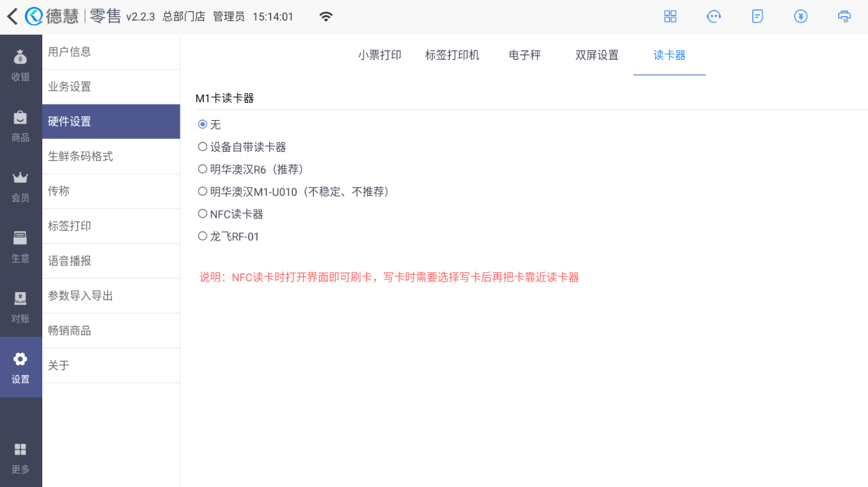Tap the Wi-Fi status icon
The width and height of the screenshot is (868, 487).
tap(326, 17)
